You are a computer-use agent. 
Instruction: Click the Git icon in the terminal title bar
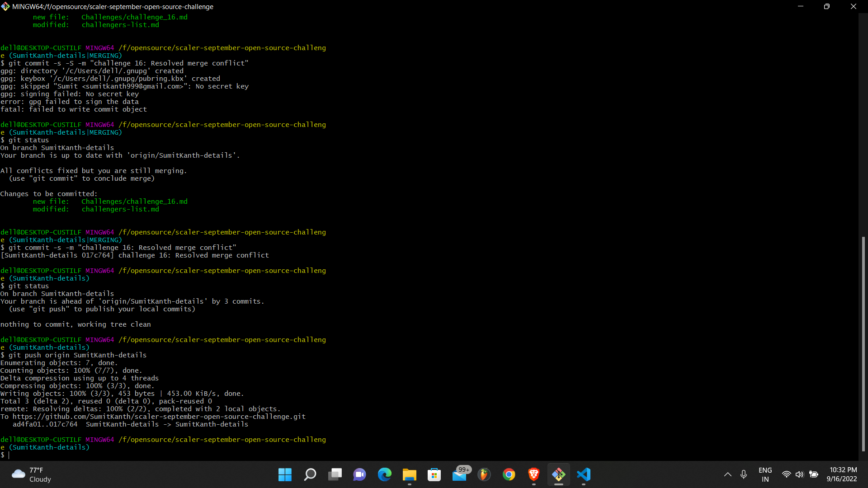click(5, 6)
